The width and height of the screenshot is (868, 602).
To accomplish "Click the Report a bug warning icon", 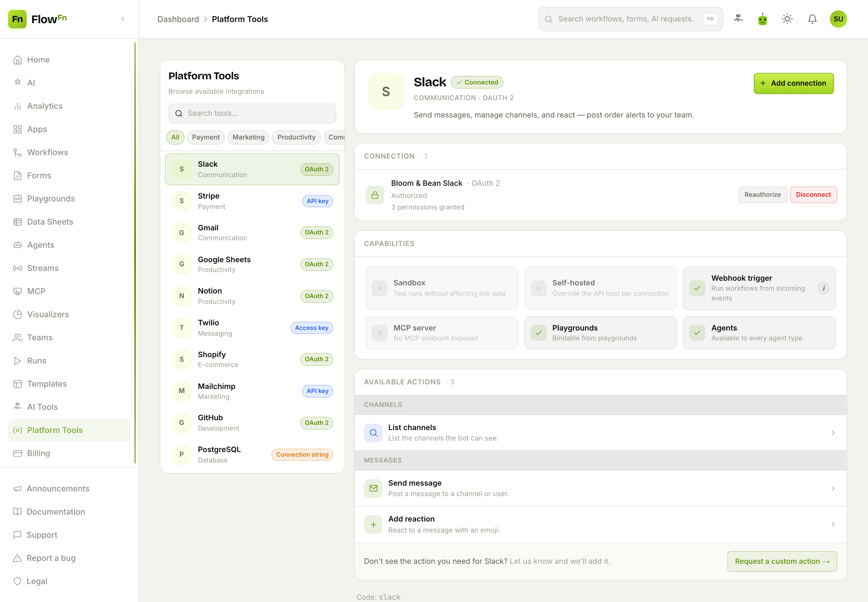I will 17,558.
